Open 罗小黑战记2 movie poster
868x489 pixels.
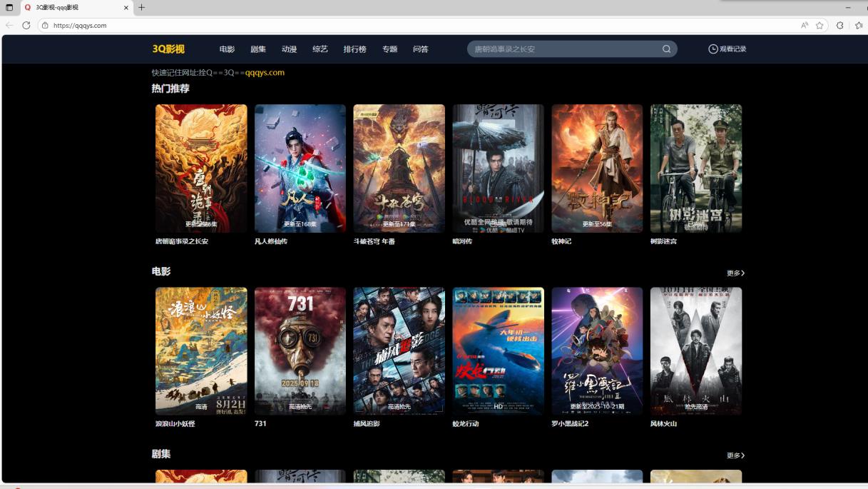coord(597,351)
